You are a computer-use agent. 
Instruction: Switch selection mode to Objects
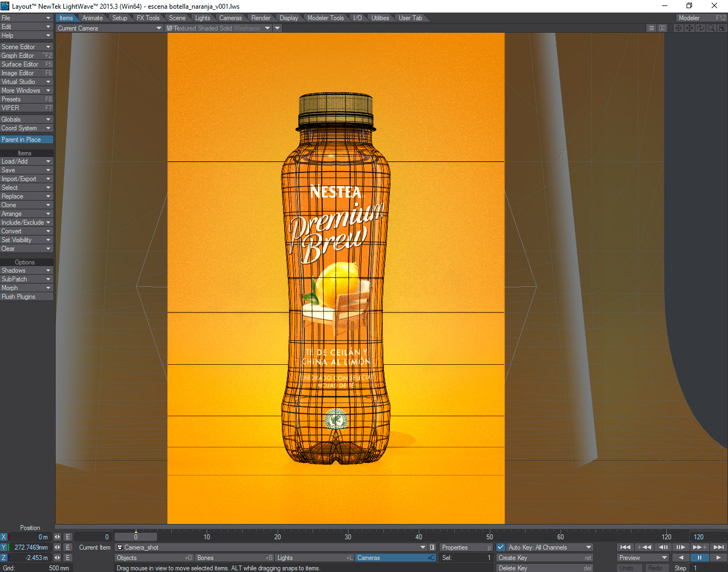[x=154, y=558]
